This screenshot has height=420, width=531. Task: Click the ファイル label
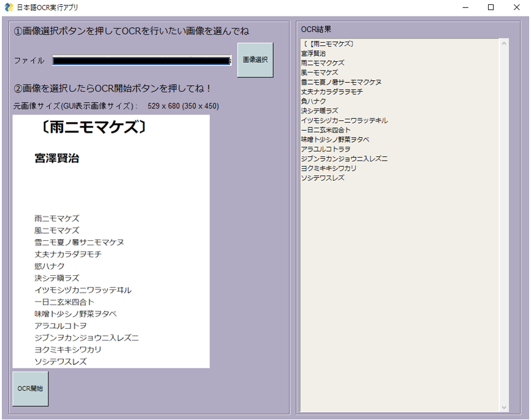[x=29, y=61]
